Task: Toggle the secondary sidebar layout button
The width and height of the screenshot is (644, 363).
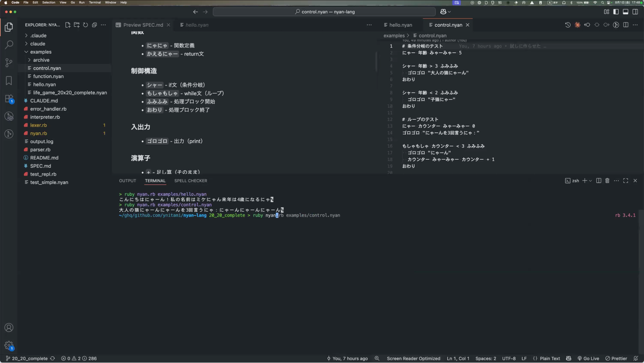Action: [x=635, y=12]
